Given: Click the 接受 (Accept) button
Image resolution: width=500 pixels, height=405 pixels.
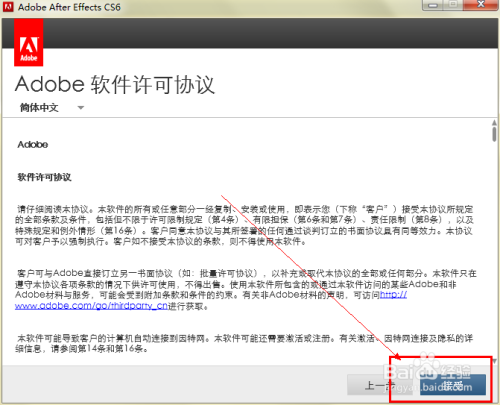Looking at the screenshot, I should click(x=453, y=385).
